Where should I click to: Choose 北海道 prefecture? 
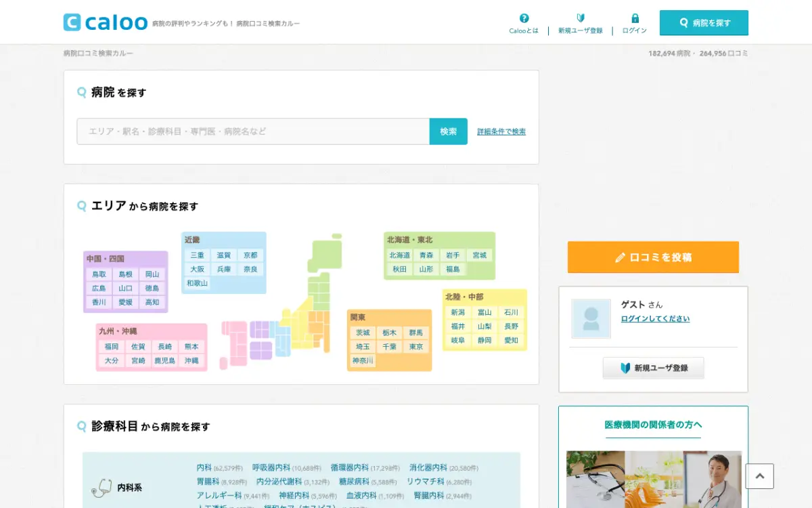pyautogui.click(x=399, y=255)
